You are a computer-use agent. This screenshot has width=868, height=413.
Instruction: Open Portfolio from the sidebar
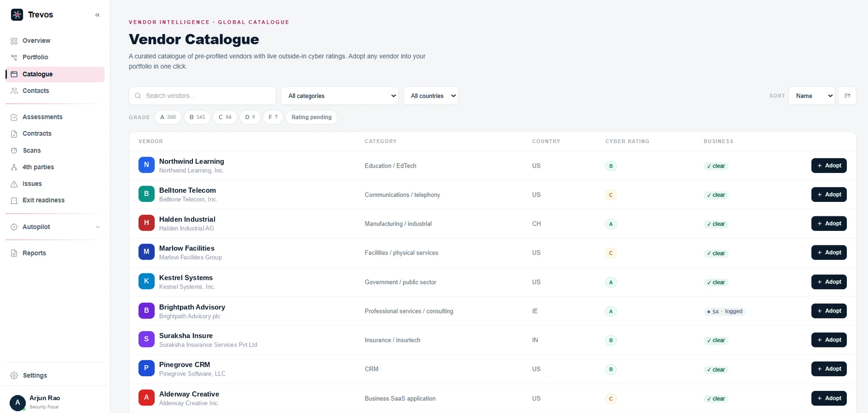[54, 57]
